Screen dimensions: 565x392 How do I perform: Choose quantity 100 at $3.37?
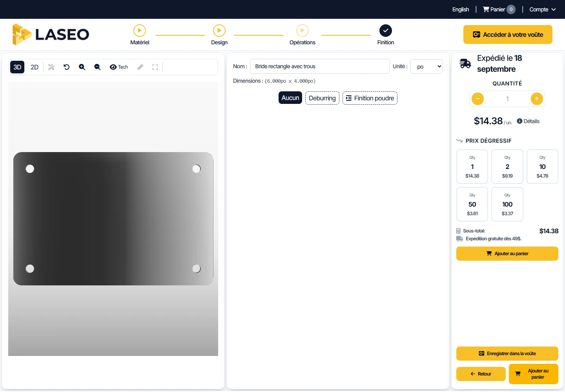pos(507,204)
